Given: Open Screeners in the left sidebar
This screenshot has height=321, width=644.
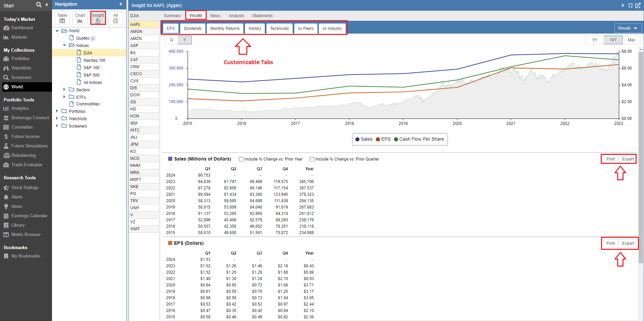Looking at the screenshot, I should 21,78.
